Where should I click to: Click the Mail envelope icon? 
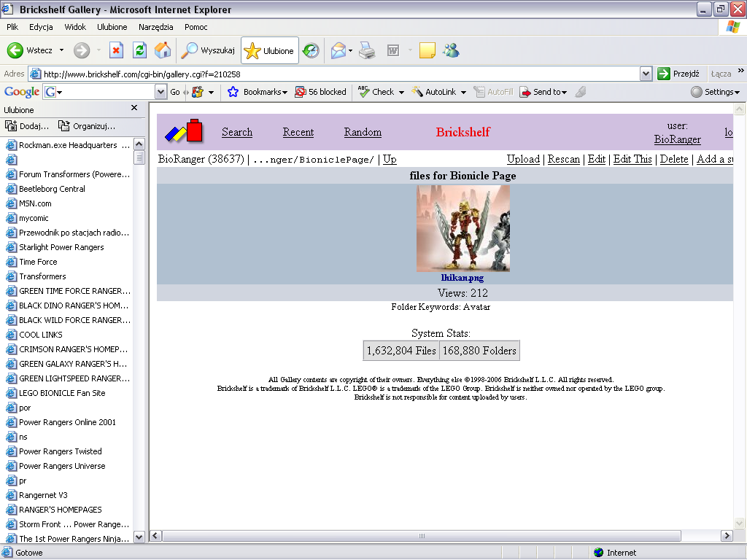pos(338,50)
